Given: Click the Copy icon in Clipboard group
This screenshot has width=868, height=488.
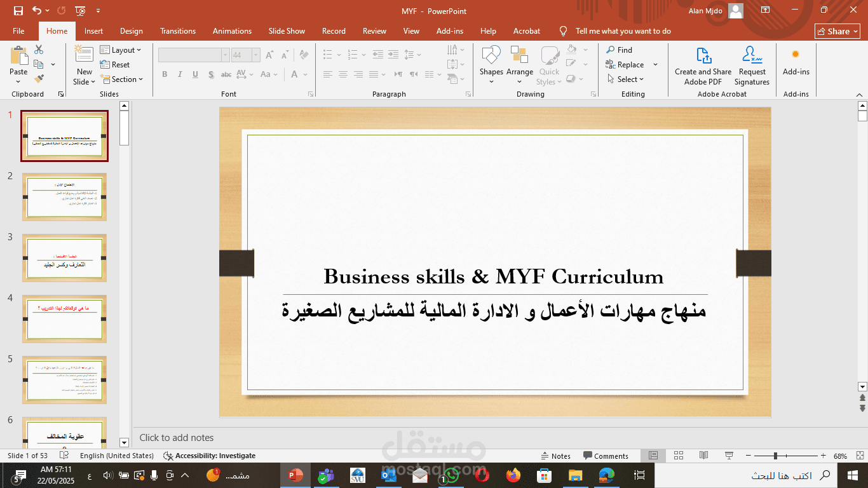Looking at the screenshot, I should click(x=39, y=64).
